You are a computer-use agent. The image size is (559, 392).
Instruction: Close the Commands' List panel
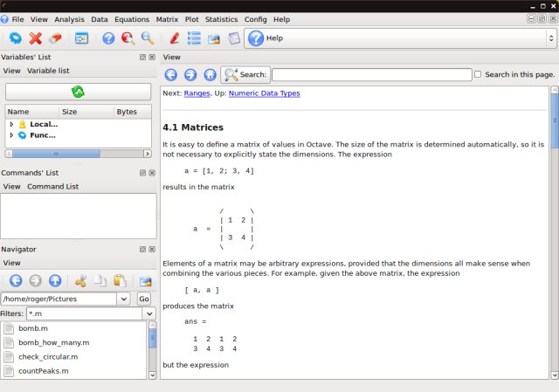tap(152, 173)
